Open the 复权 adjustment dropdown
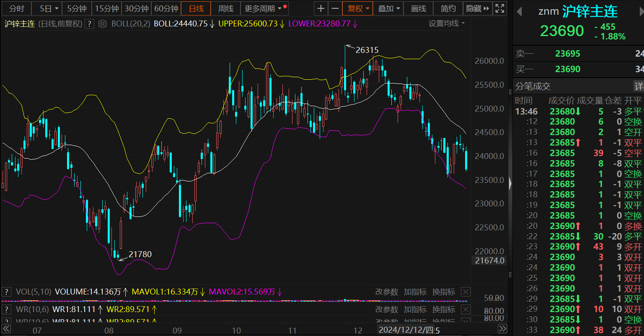The image size is (644, 336). coord(357,8)
